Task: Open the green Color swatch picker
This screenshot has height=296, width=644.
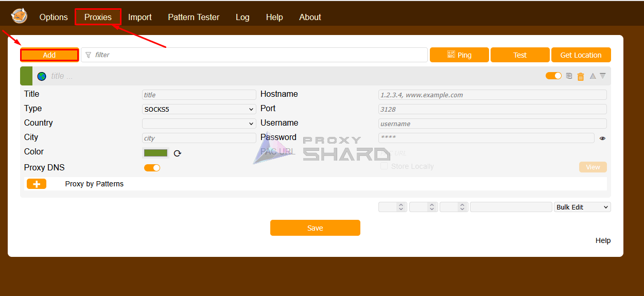Action: pyautogui.click(x=155, y=153)
